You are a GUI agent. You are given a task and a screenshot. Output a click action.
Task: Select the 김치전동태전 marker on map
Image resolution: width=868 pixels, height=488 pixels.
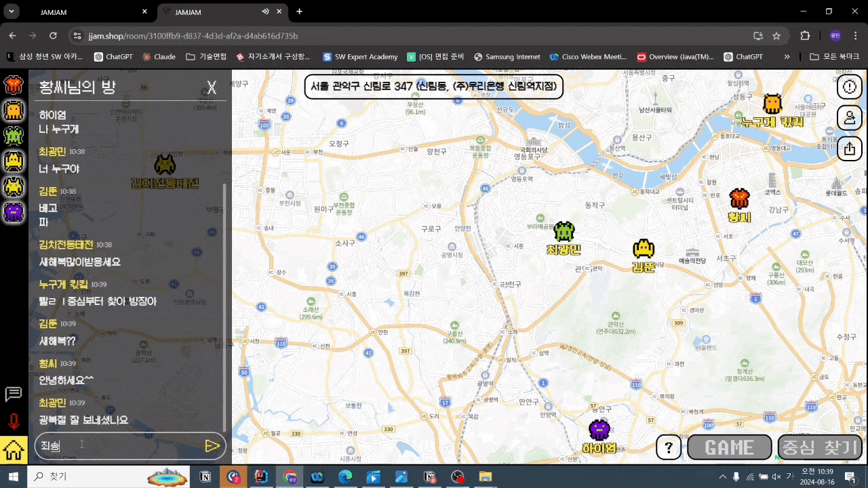165,171
